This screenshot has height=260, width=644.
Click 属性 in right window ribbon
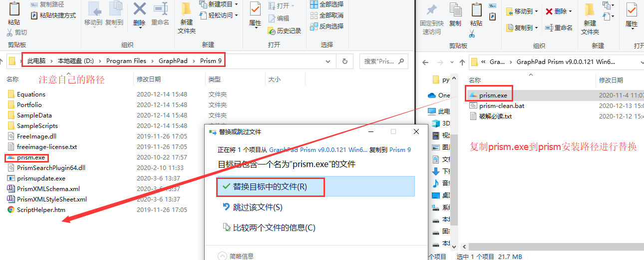632,15
